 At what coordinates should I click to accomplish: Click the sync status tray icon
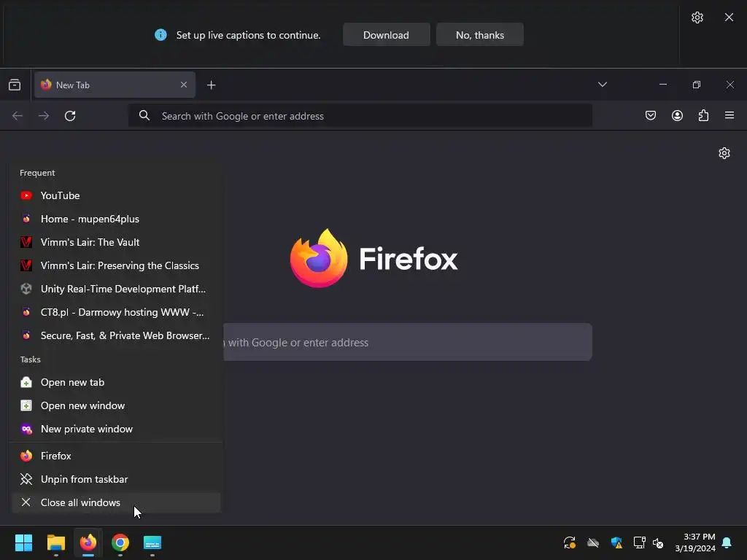tap(570, 542)
